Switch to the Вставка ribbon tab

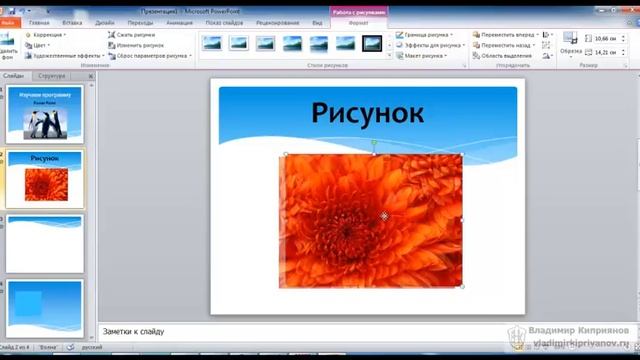pyautogui.click(x=72, y=23)
